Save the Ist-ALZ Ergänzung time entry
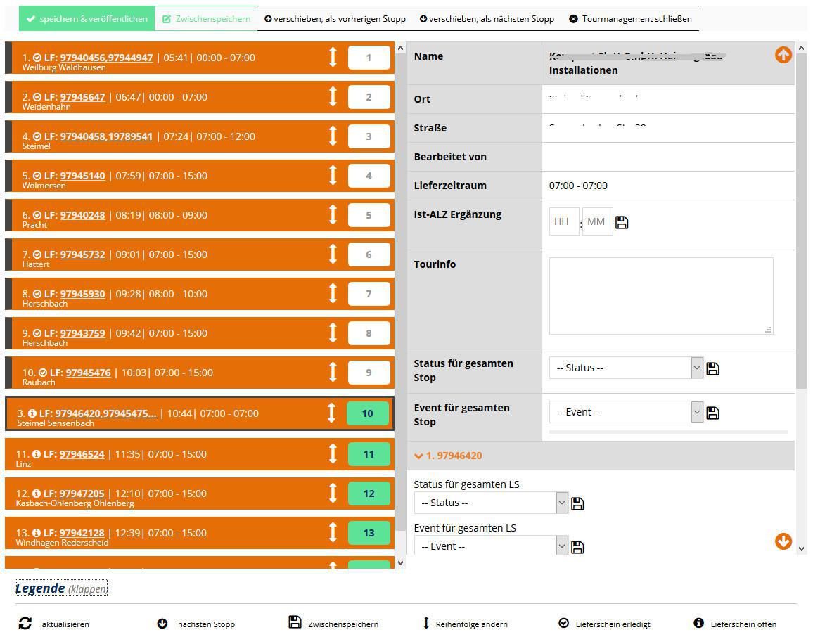 coord(622,222)
